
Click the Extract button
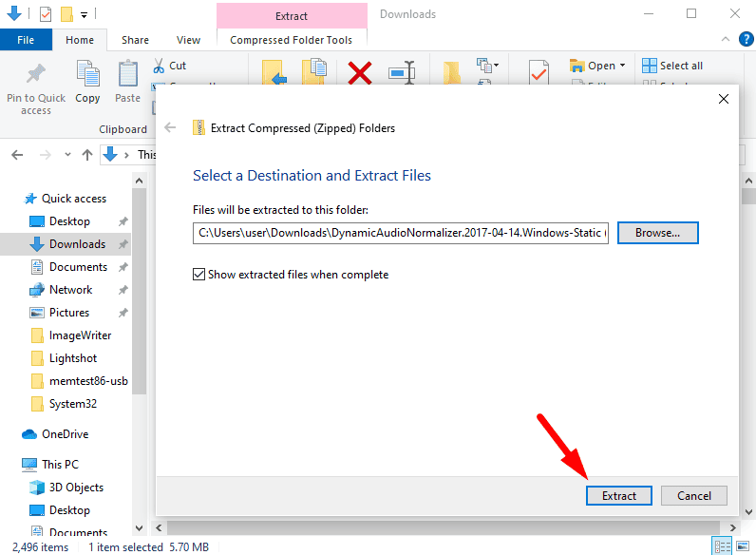click(618, 495)
